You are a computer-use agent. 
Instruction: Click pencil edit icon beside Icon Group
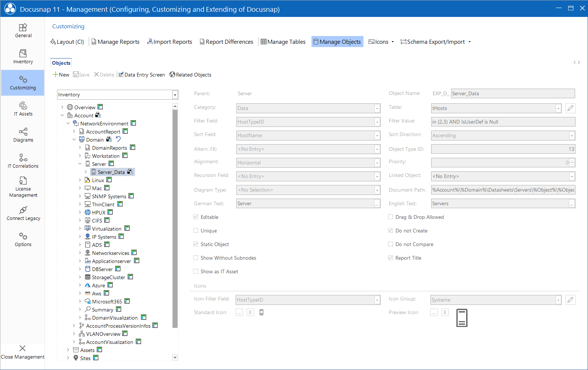click(570, 300)
